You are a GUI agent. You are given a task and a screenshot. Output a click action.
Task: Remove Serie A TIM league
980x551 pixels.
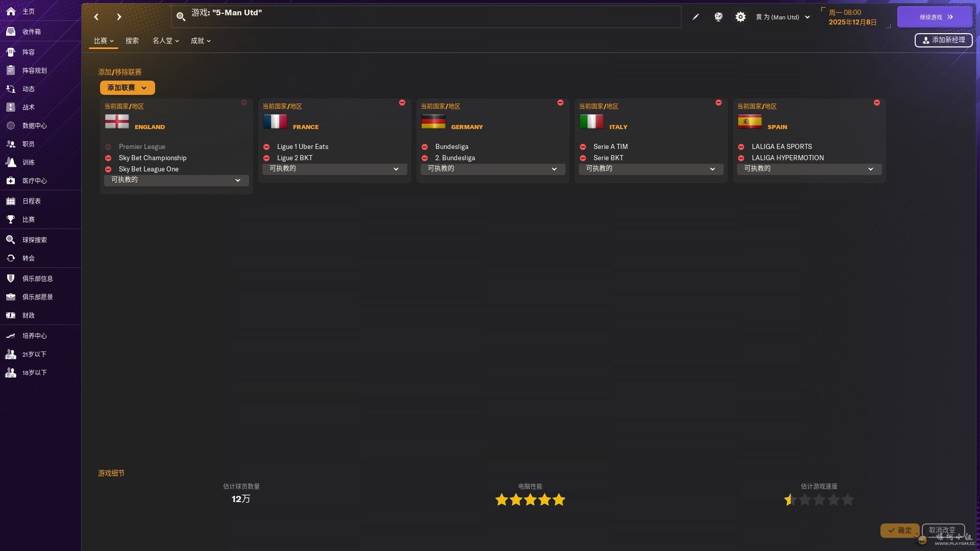(x=583, y=147)
